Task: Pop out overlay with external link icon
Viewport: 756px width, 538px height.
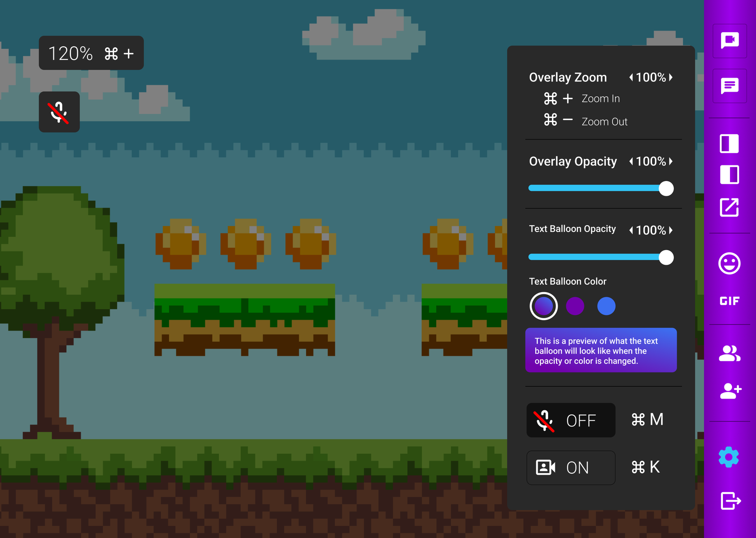Action: point(729,207)
